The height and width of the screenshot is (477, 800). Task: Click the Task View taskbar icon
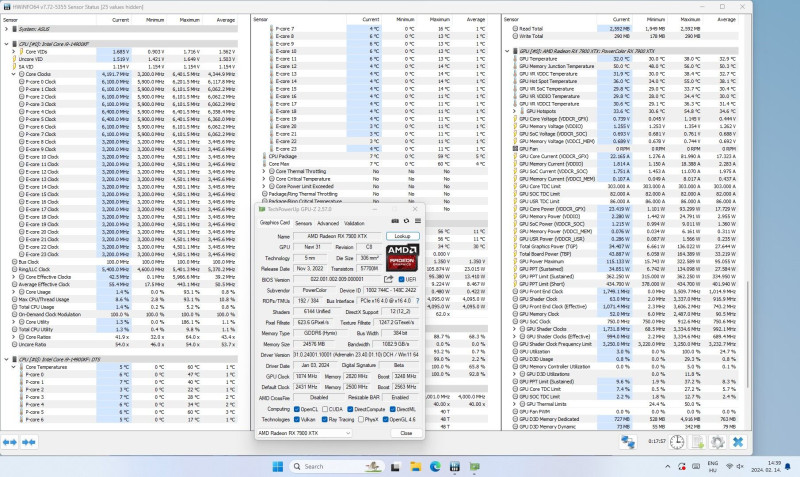pos(395,466)
